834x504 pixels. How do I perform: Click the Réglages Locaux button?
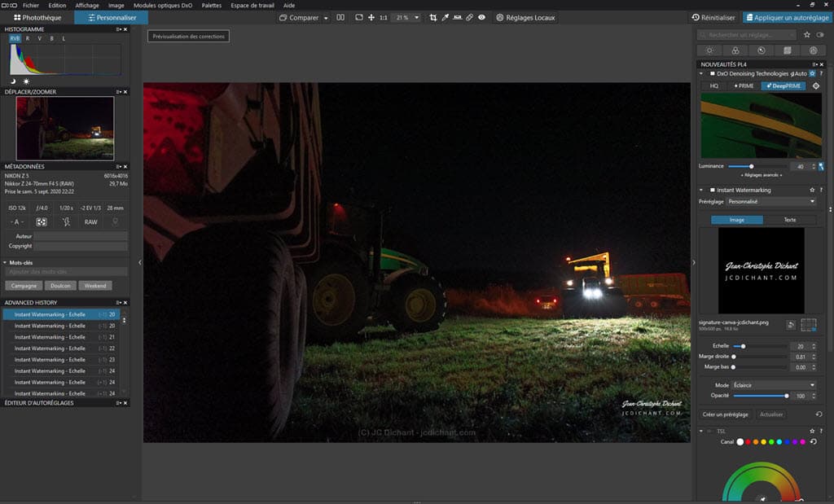click(525, 18)
